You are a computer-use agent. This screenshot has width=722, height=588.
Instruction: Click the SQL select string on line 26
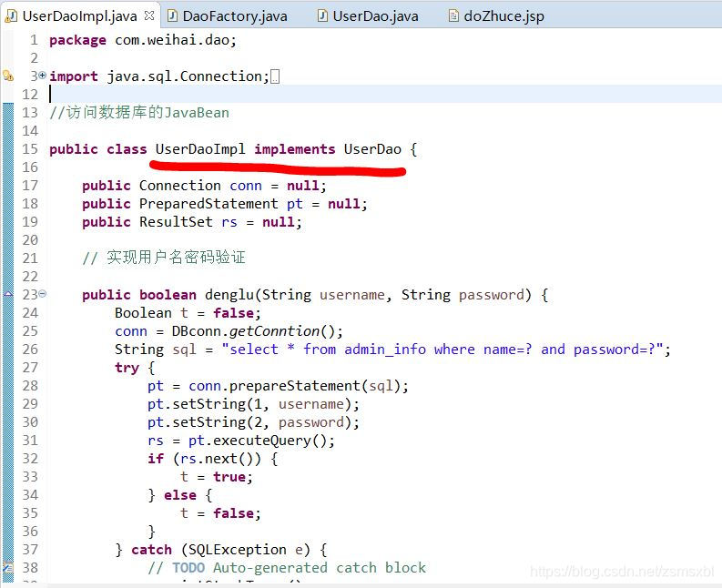(x=442, y=349)
